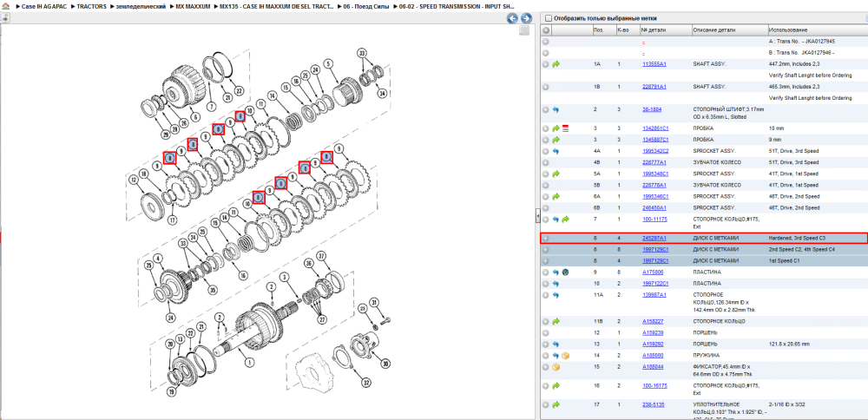Screen dimensions: 868x420
Task: Sort by 'К-во' column header
Action: point(628,30)
